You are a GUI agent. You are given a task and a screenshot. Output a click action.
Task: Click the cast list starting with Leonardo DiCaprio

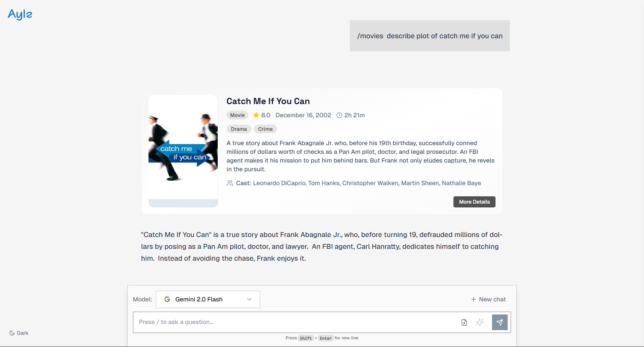[367, 183]
